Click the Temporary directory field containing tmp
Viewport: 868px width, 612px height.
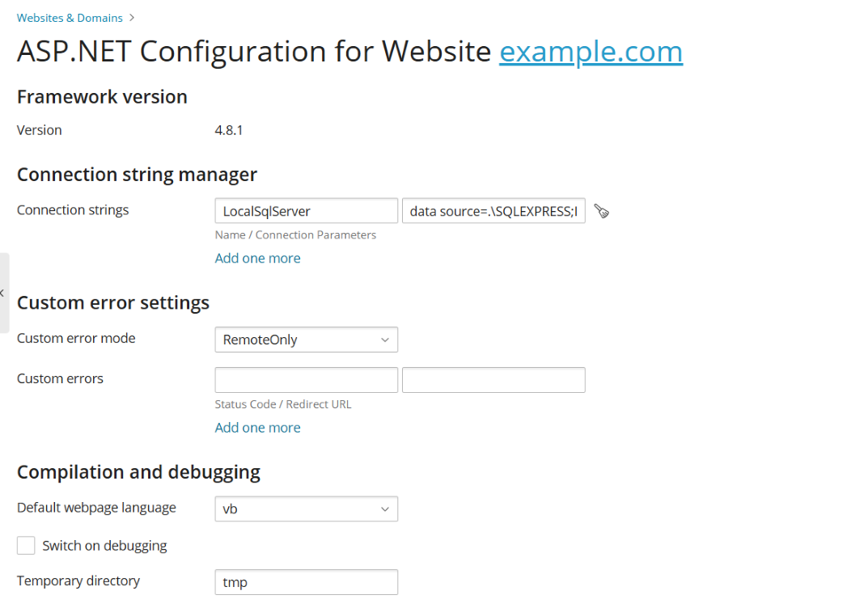[x=306, y=582]
